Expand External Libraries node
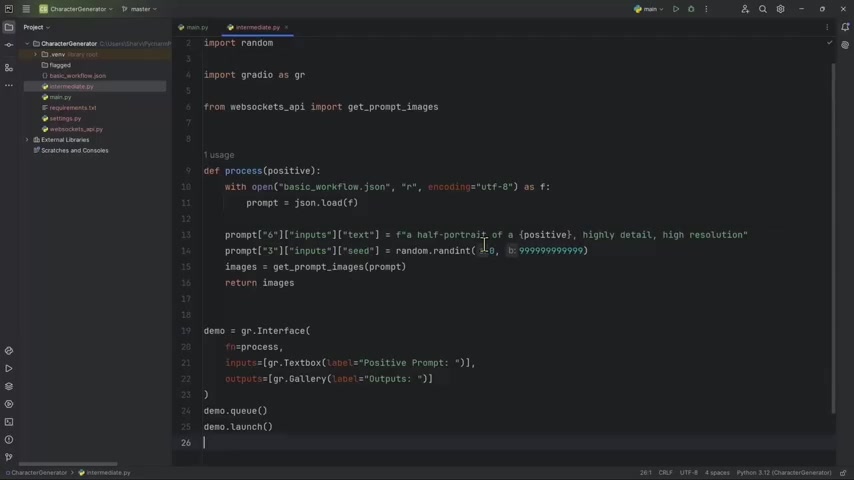 (27, 140)
